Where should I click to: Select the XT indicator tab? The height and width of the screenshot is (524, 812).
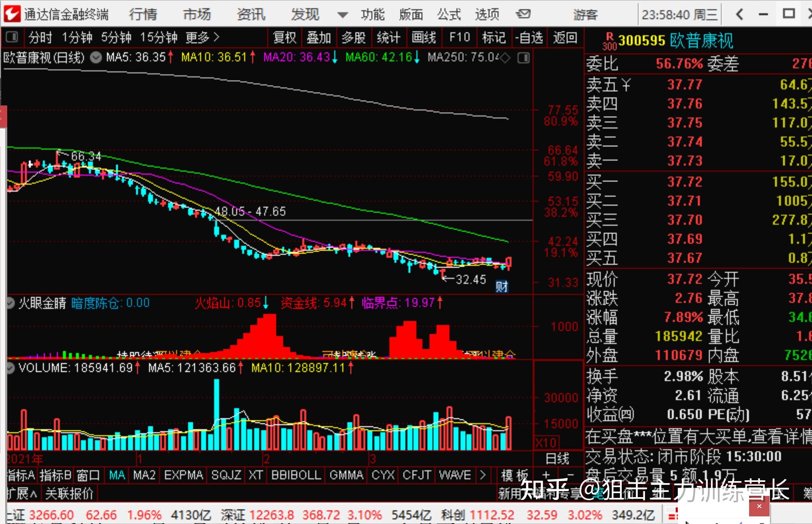click(x=256, y=475)
